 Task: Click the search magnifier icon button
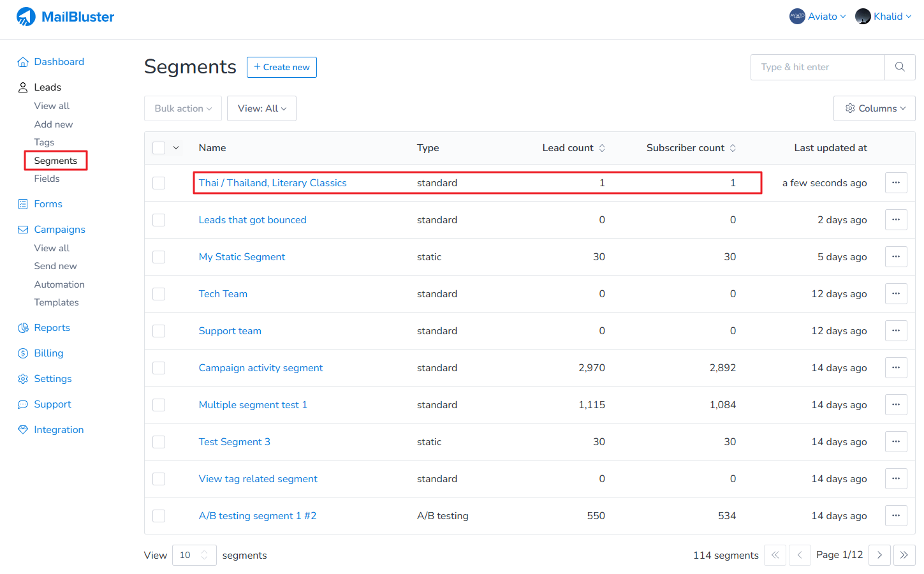click(900, 67)
